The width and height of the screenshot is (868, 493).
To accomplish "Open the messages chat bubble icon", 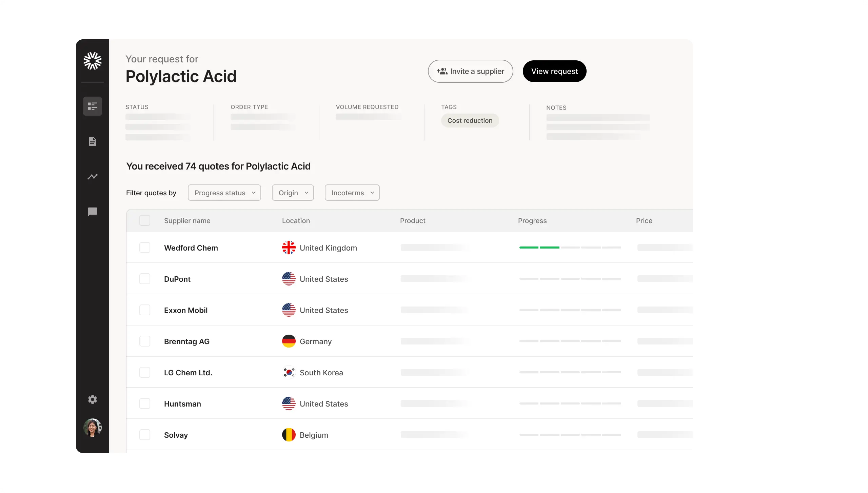I will pos(92,212).
